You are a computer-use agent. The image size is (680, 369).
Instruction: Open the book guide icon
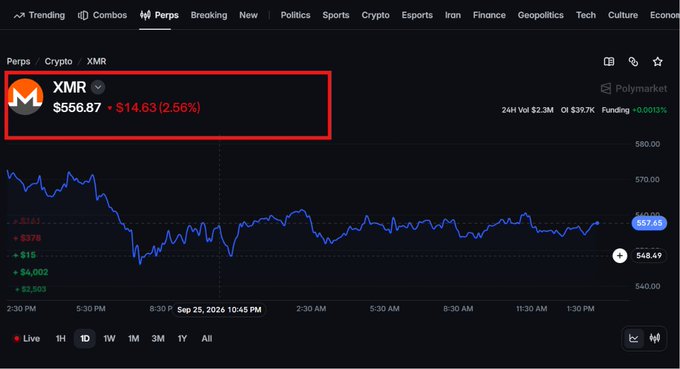tap(609, 62)
